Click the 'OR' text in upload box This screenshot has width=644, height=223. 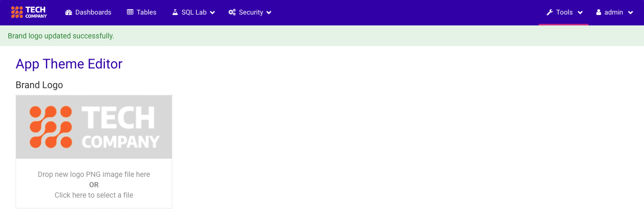tap(94, 185)
